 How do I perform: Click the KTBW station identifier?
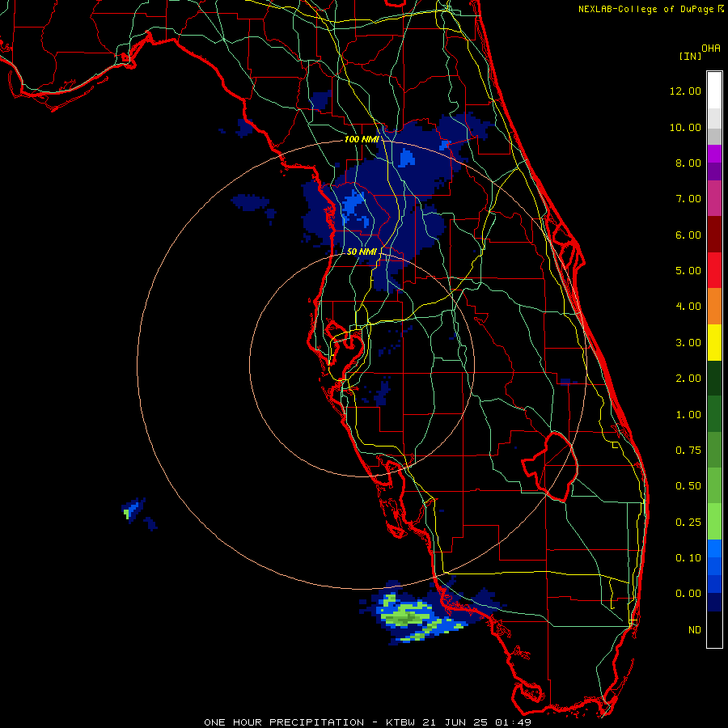tap(401, 722)
